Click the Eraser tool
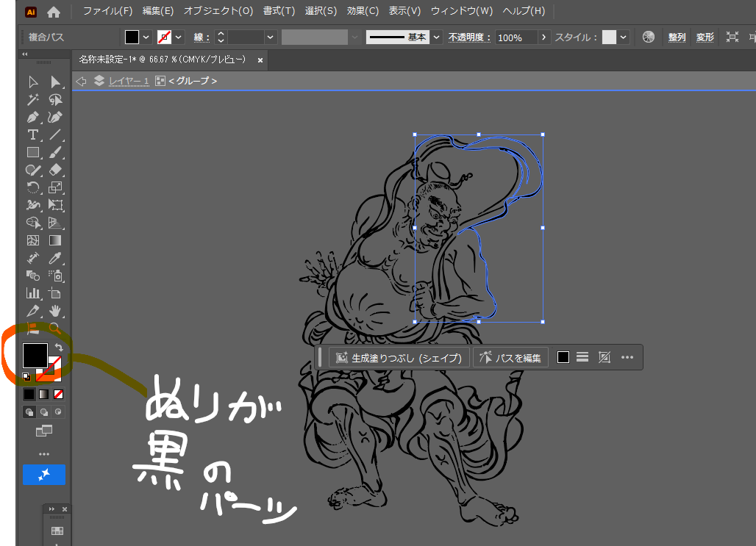 pyautogui.click(x=55, y=170)
